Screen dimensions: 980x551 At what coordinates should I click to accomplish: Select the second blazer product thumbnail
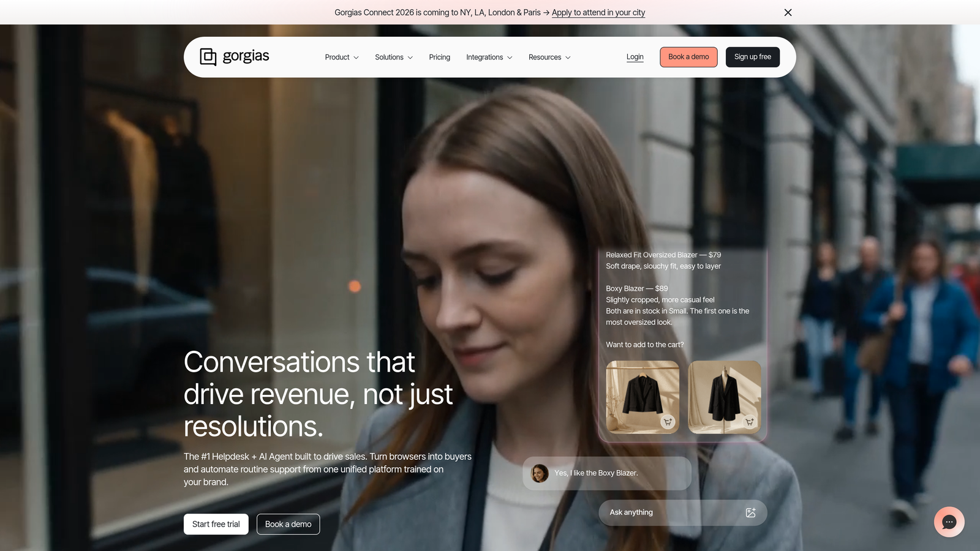pyautogui.click(x=725, y=397)
